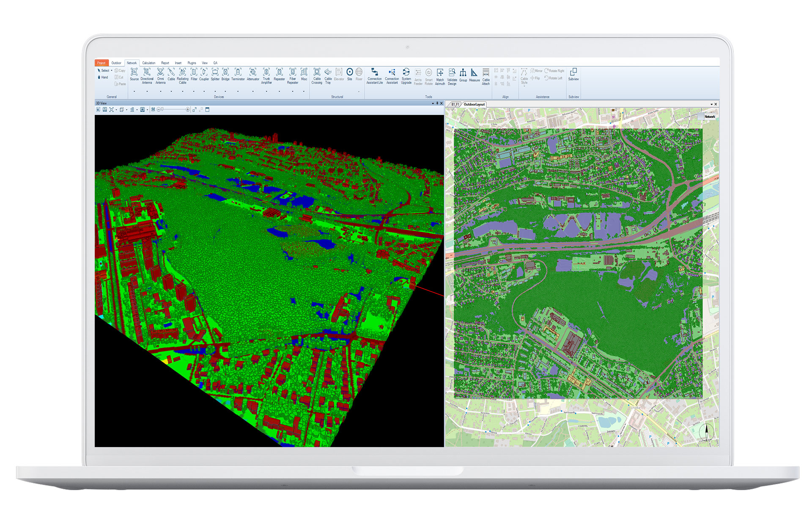Open the layout tab list dropdown
The width and height of the screenshot is (812, 524).
[x=711, y=104]
